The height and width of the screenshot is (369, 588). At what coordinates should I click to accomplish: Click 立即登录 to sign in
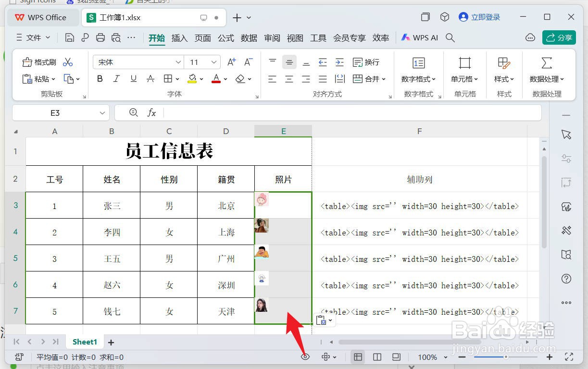[x=480, y=17]
